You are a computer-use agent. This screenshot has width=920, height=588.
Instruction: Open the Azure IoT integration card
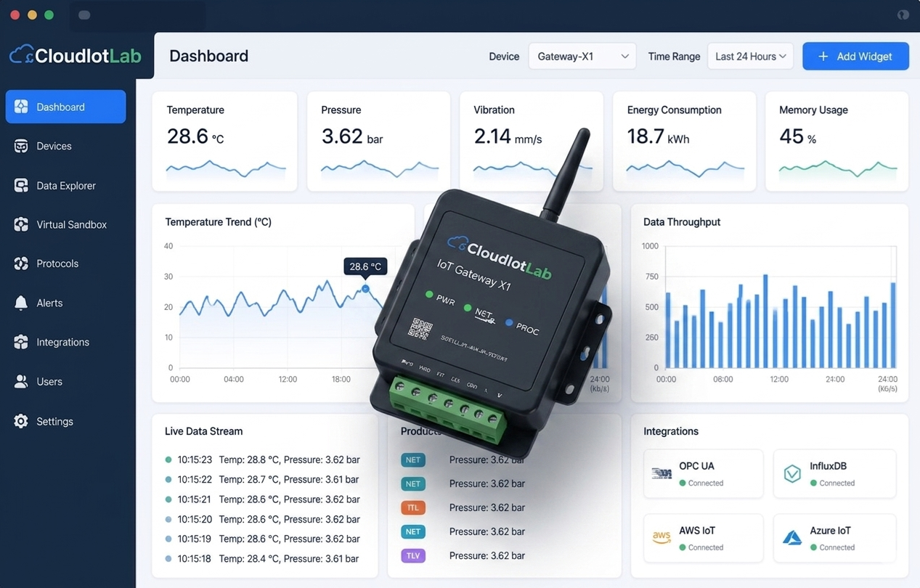coord(834,538)
